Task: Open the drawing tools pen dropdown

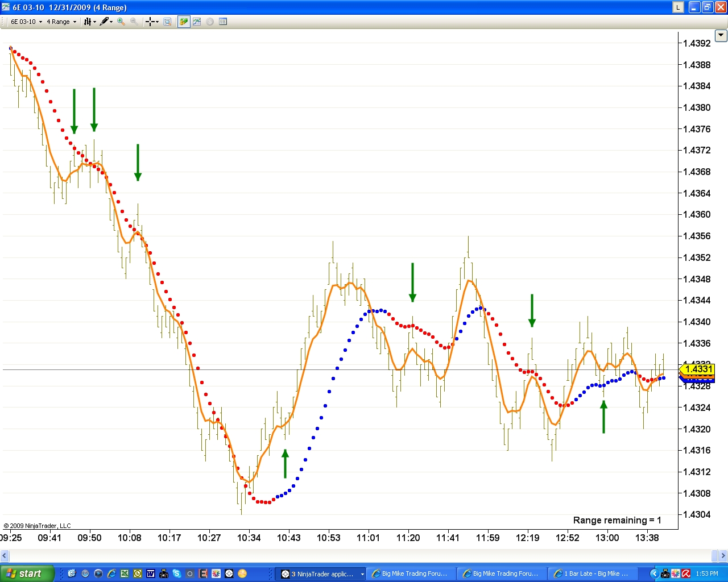Action: [x=106, y=22]
